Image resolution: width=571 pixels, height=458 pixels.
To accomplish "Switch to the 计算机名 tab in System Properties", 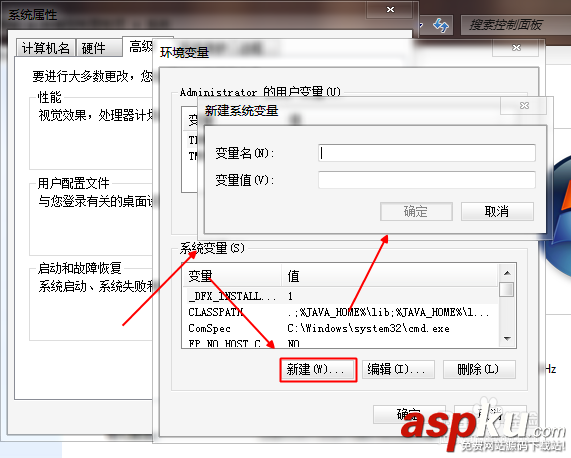I will click(x=46, y=48).
